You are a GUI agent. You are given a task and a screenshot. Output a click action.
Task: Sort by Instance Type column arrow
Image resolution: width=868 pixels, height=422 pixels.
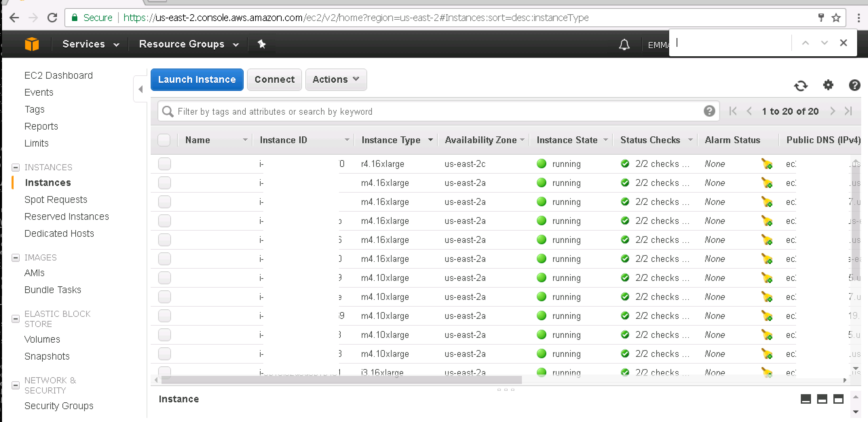[x=430, y=140]
